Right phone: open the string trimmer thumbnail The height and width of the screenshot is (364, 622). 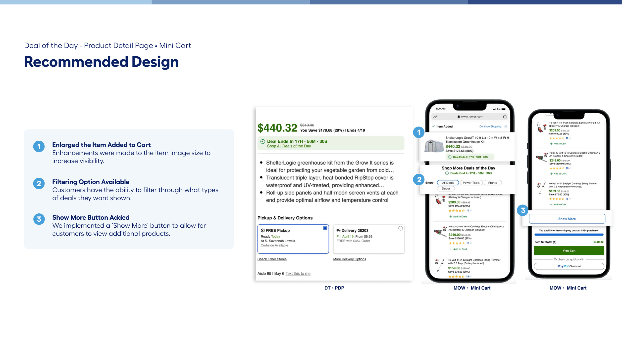[541, 188]
